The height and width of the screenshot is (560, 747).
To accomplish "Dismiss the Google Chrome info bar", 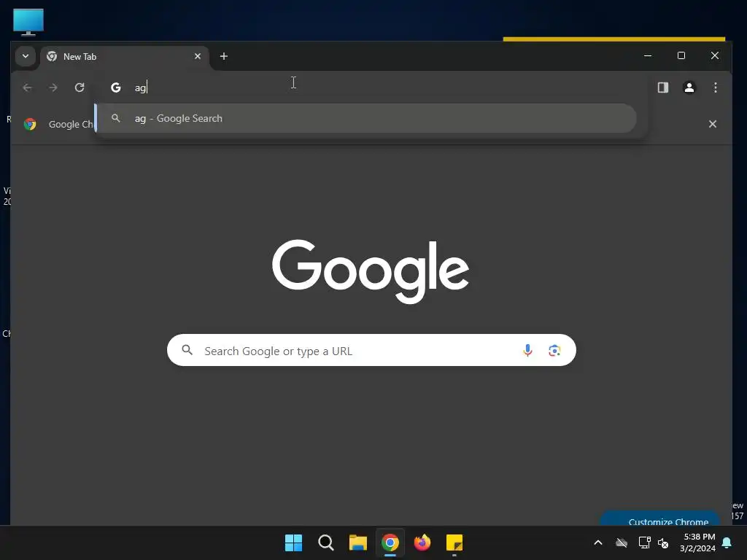I will 712,124.
